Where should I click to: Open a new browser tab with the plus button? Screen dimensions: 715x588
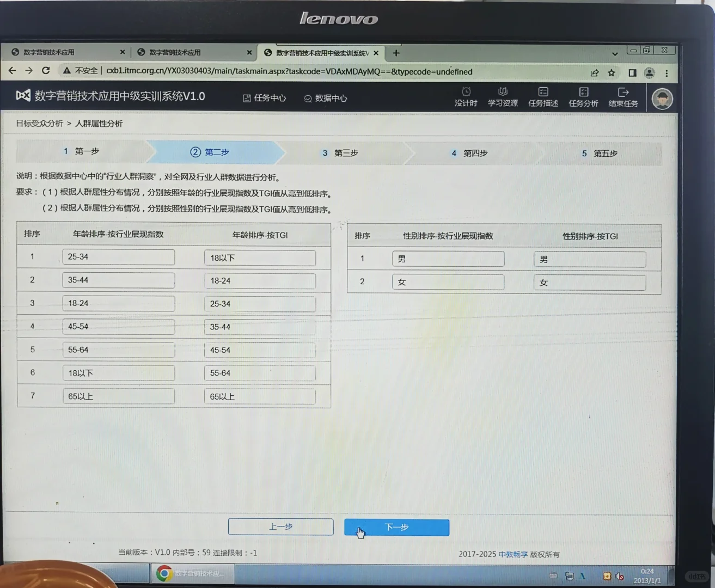coord(396,53)
